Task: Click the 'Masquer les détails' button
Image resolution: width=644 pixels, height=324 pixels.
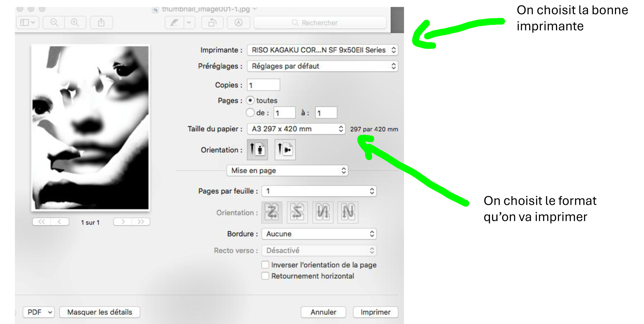Action: coord(99,312)
